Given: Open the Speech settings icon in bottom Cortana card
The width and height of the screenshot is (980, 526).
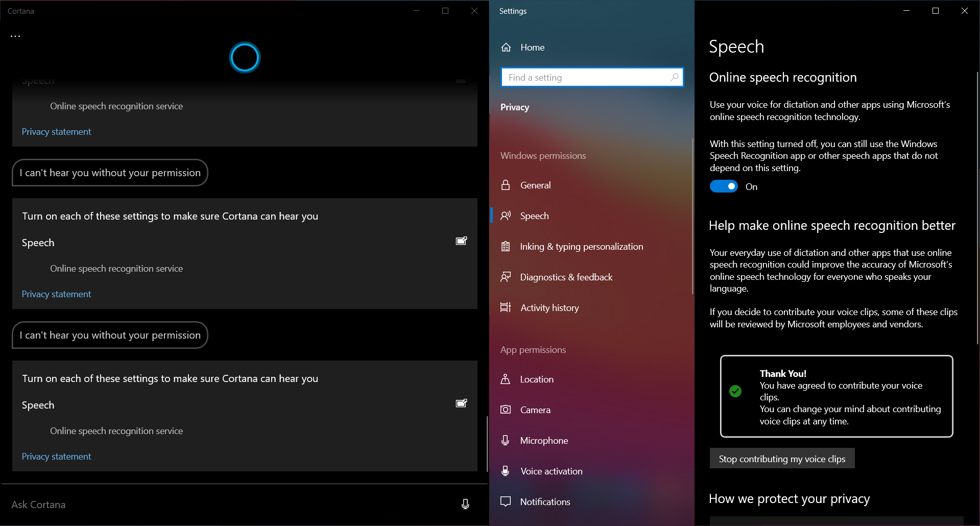Looking at the screenshot, I should (462, 403).
